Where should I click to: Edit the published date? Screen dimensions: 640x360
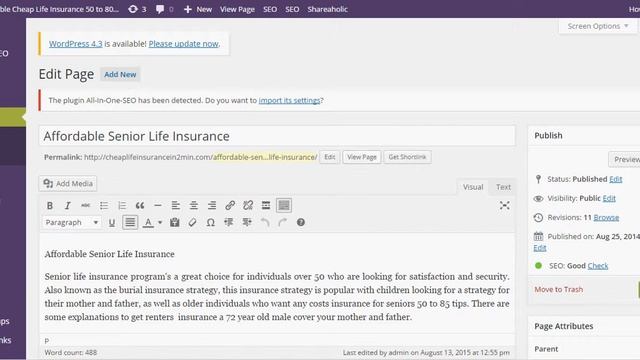540,248
